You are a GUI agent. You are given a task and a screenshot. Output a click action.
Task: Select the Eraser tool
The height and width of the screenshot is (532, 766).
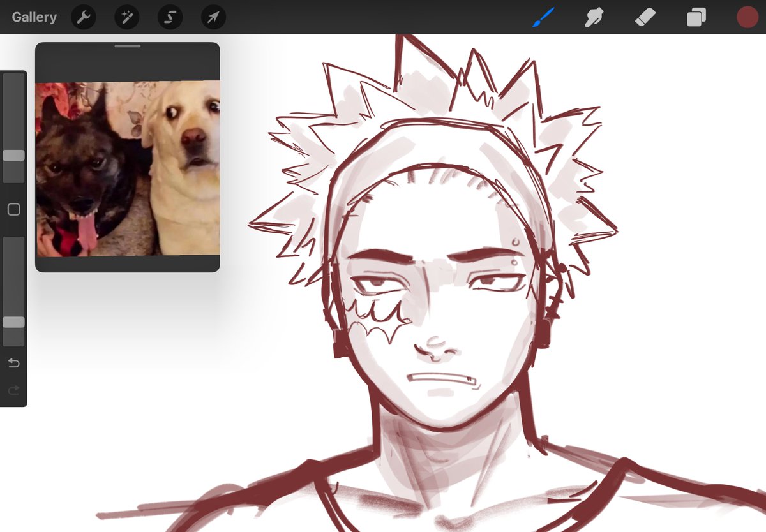645,17
